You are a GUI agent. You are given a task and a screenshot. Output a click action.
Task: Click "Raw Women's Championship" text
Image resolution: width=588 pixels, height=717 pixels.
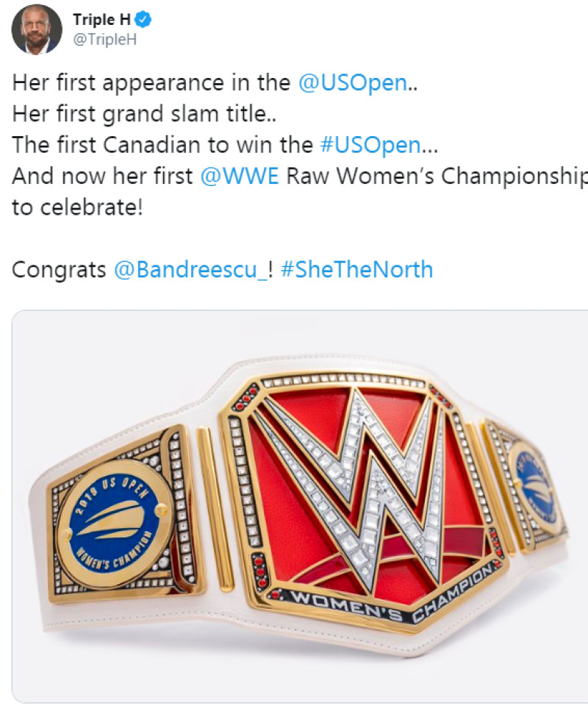point(437,176)
